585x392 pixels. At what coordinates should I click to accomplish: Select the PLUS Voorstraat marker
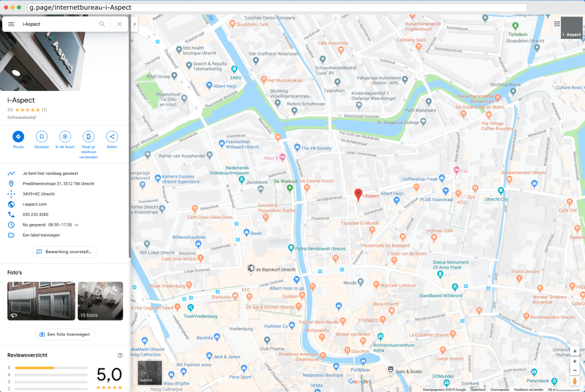click(445, 191)
